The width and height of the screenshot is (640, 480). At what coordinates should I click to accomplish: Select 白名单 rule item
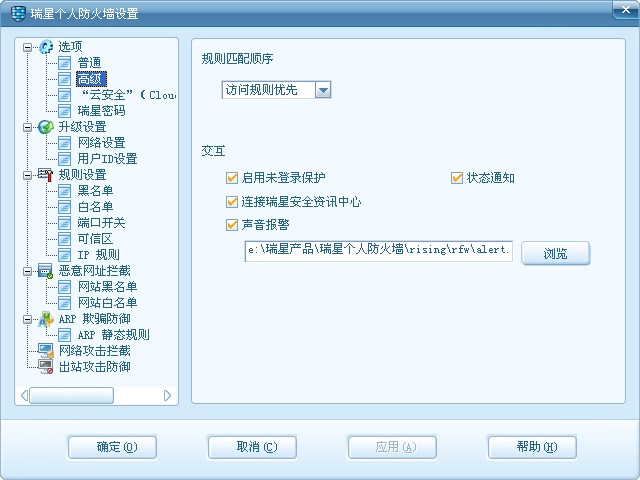pos(95,207)
